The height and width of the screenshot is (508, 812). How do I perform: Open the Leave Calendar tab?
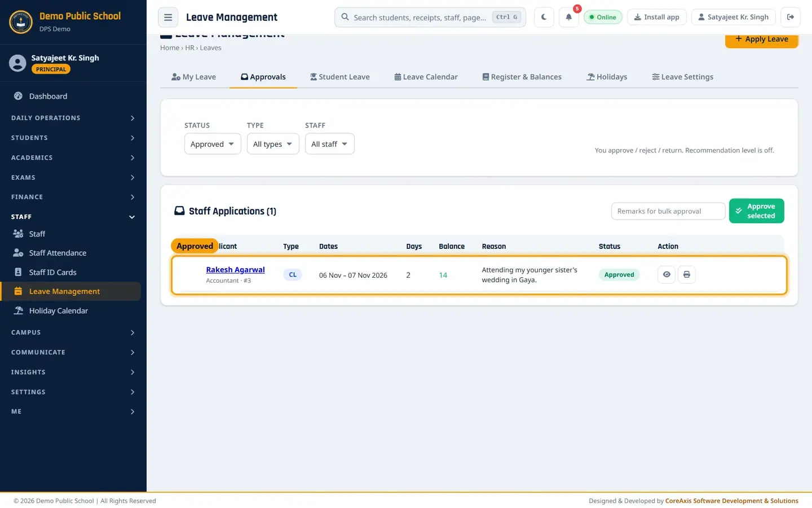(426, 77)
